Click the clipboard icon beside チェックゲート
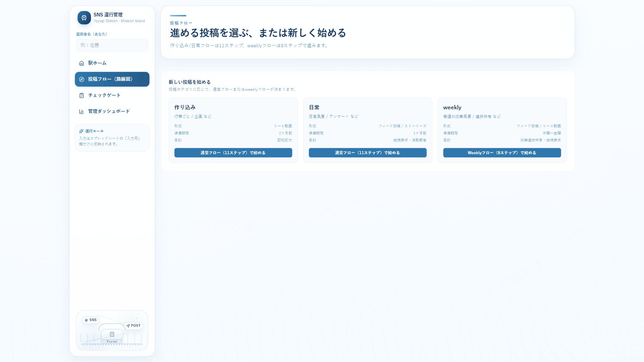Viewport: 644px width, 362px height. click(x=82, y=96)
